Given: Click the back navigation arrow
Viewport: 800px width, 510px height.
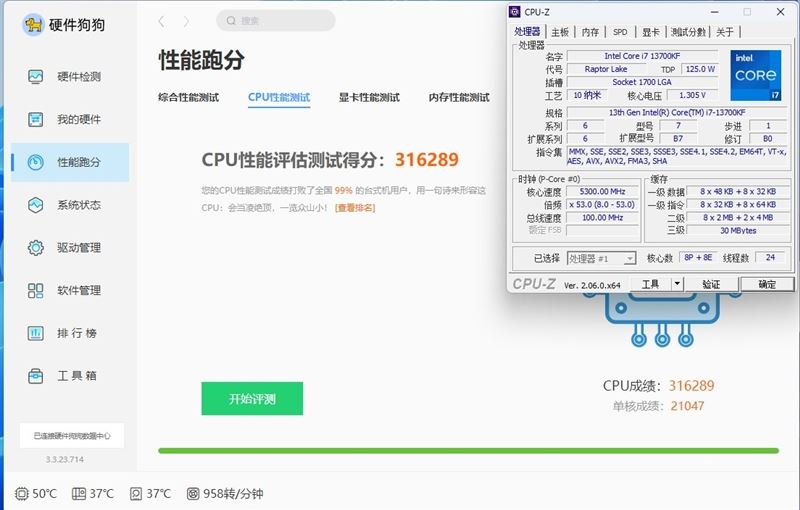Looking at the screenshot, I should [x=162, y=21].
